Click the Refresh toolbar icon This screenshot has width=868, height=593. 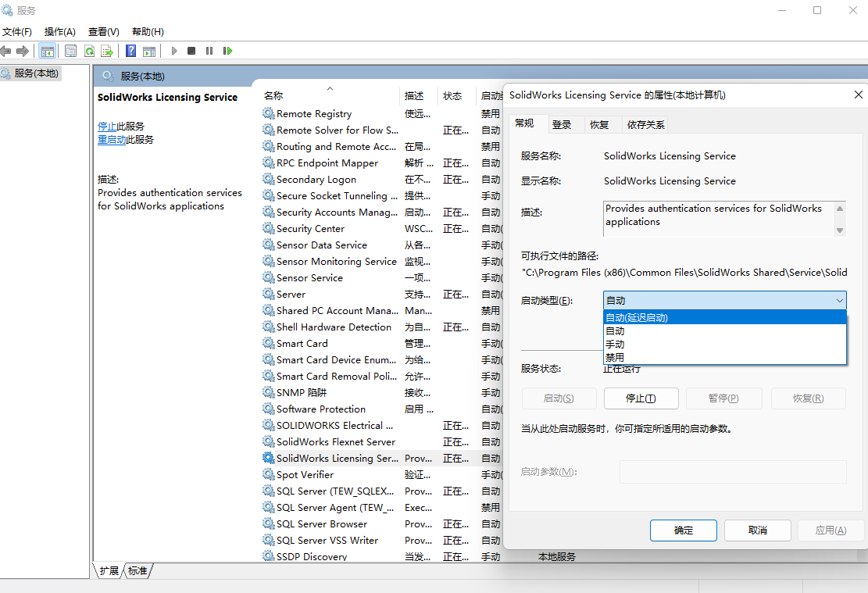click(89, 51)
